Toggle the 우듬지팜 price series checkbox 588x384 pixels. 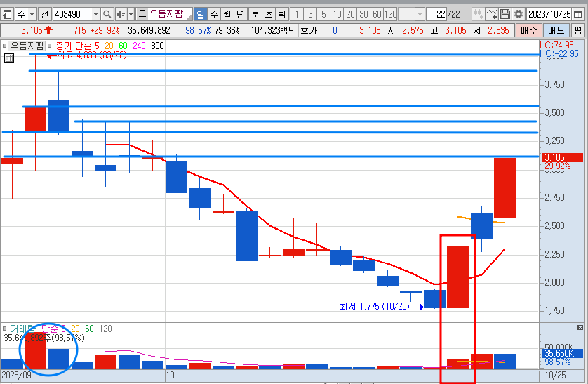[4, 46]
